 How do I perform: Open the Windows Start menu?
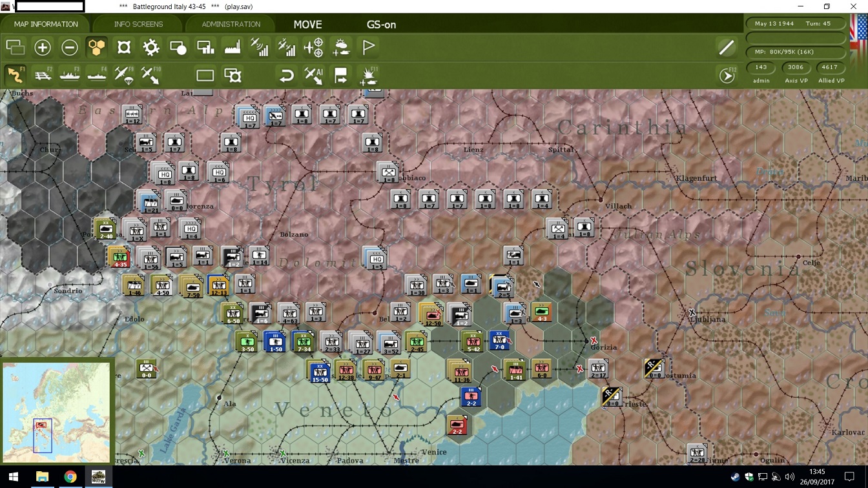[x=13, y=477]
